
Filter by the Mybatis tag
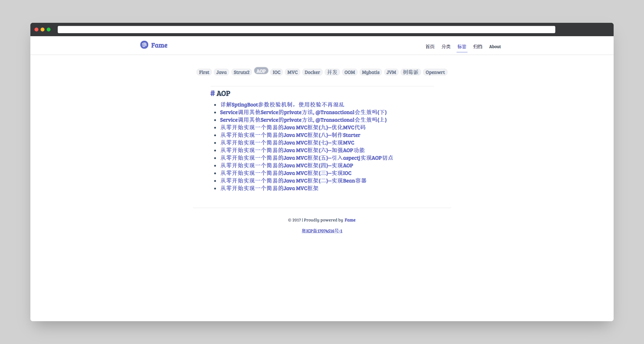[371, 72]
